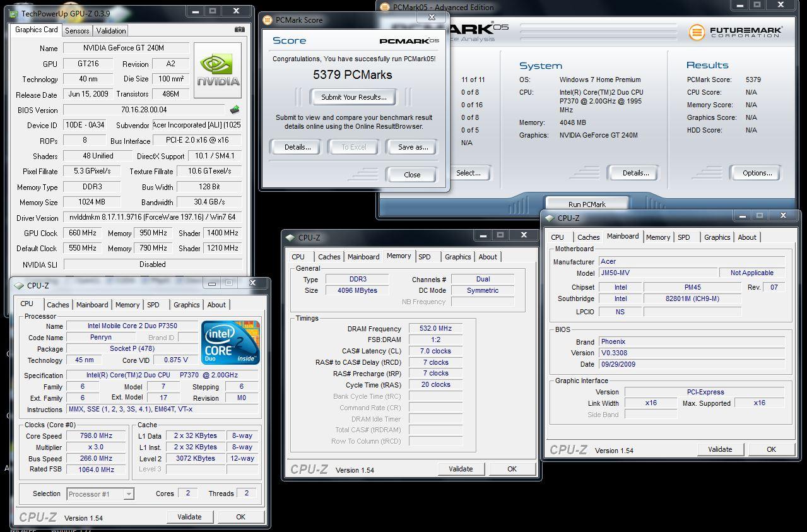807x532 pixels.
Task: Click the Southbridge value 82801IM (ICH9-M)
Action: [x=693, y=299]
